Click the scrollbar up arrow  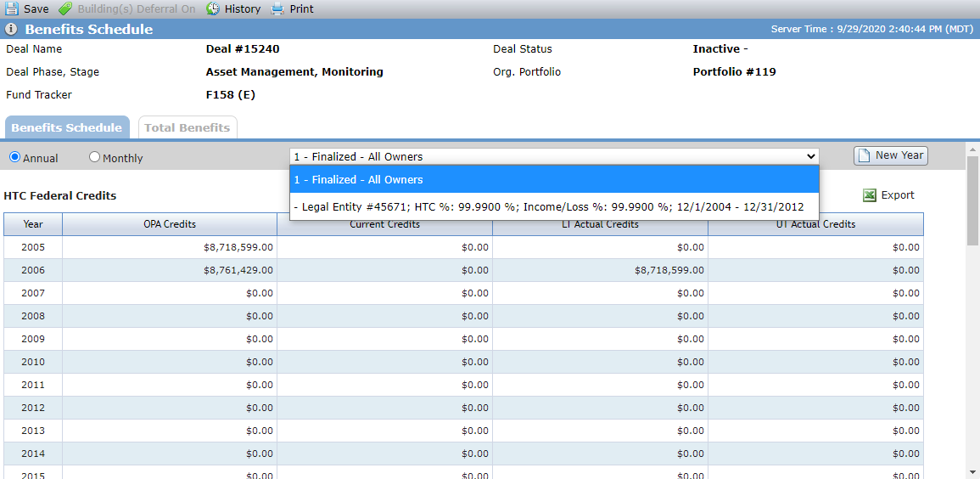[973, 149]
